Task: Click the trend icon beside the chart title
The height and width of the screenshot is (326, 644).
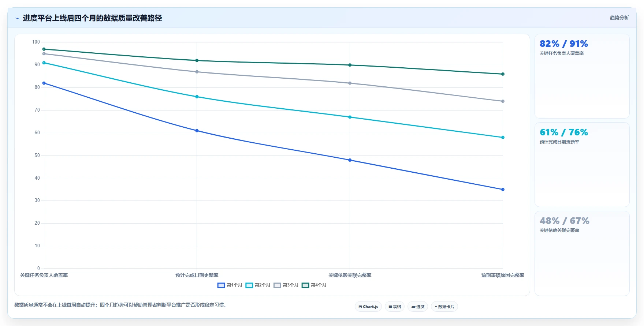Action: pyautogui.click(x=17, y=18)
